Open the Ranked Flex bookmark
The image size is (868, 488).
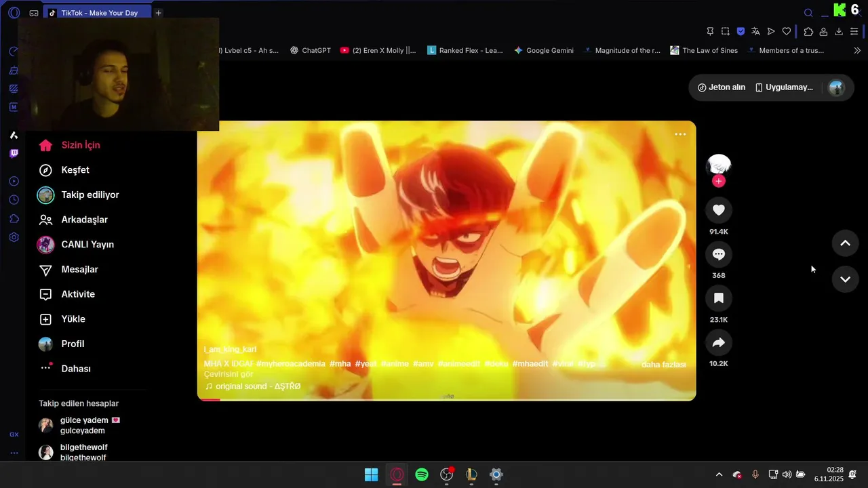465,50
